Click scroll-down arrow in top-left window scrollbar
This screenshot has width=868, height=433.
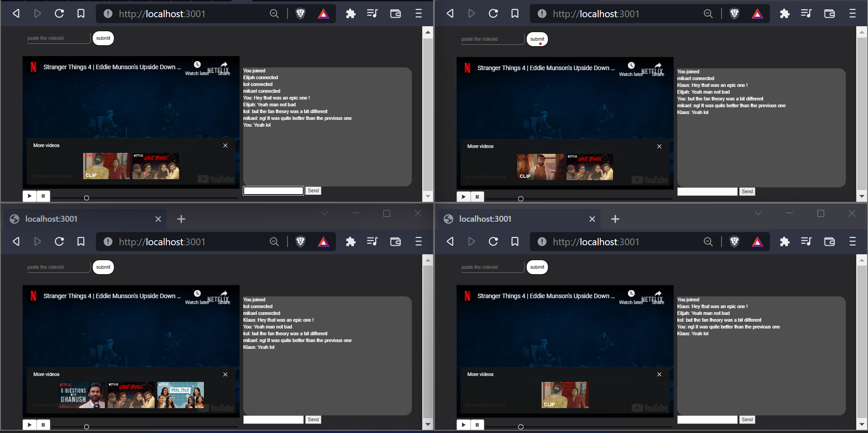(x=428, y=196)
